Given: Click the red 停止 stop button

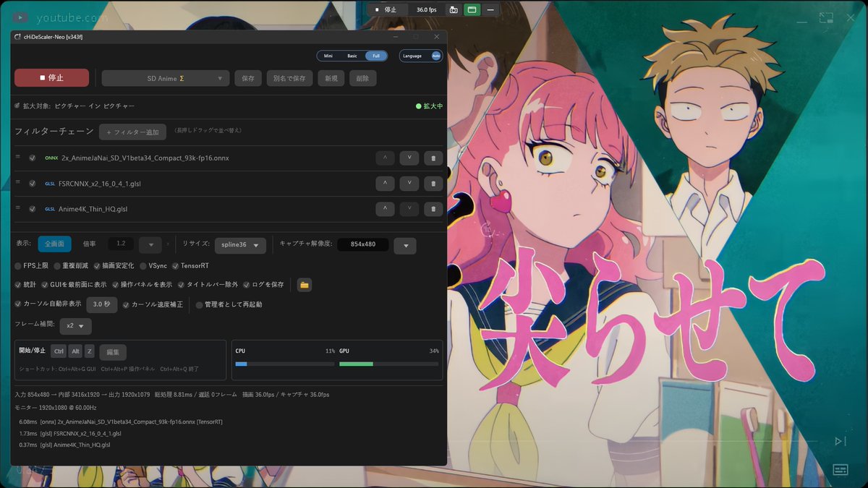Looking at the screenshot, I should [x=51, y=78].
